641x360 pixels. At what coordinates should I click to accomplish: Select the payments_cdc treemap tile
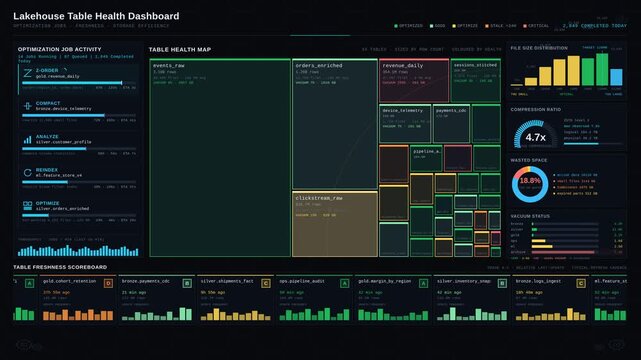click(x=451, y=124)
